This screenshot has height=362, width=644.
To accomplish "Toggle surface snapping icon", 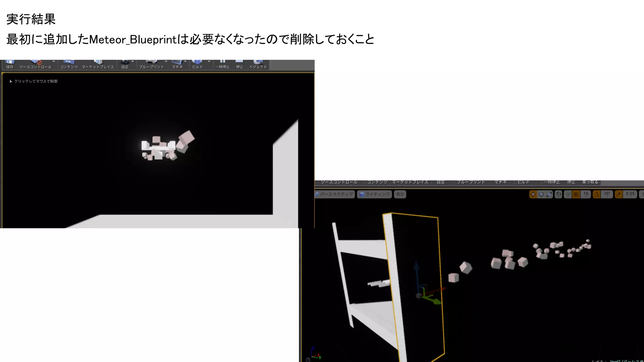I will [568, 195].
